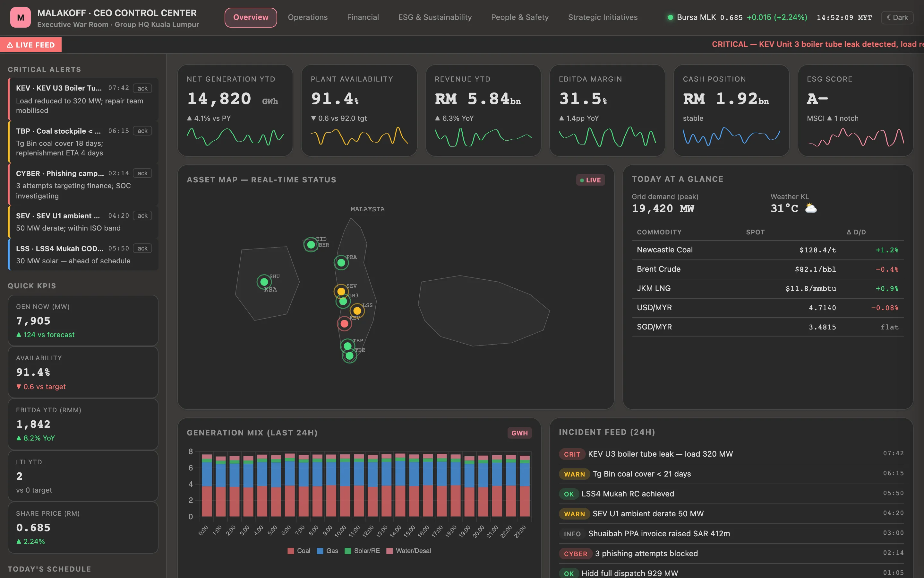
Task: Click the Newcastle Coal commodity row
Action: click(767, 250)
